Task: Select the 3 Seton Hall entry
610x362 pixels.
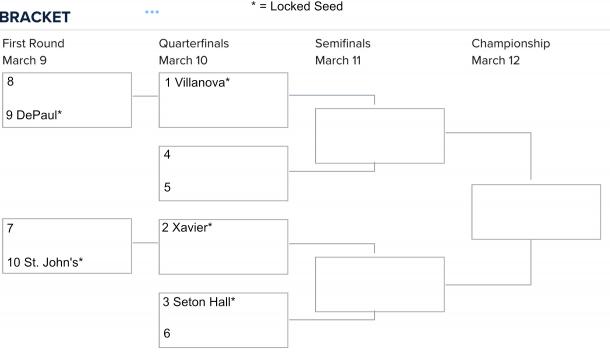Action: click(199, 302)
